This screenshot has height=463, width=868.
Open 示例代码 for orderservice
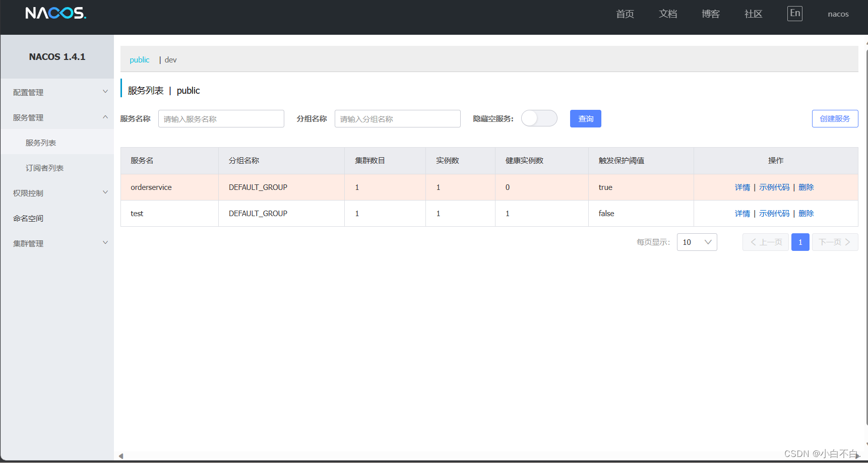pyautogui.click(x=774, y=187)
